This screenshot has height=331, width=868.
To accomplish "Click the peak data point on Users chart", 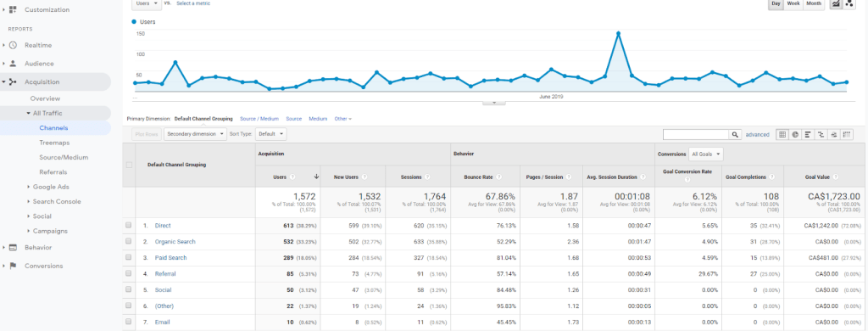I will pyautogui.click(x=618, y=33).
